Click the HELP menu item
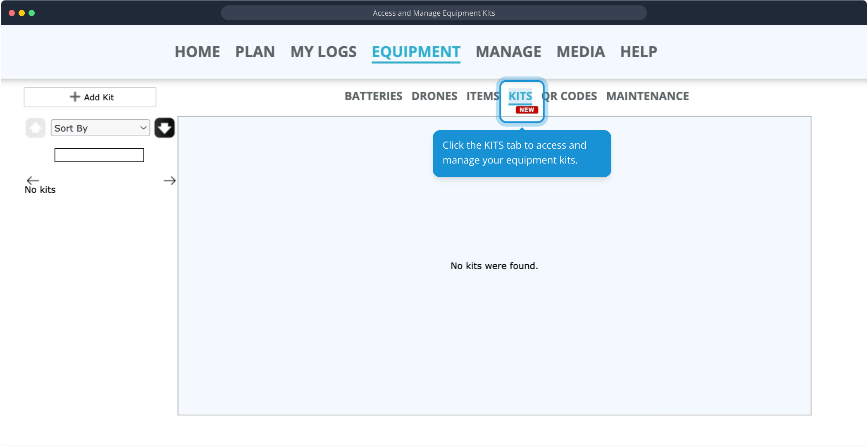 click(x=639, y=52)
